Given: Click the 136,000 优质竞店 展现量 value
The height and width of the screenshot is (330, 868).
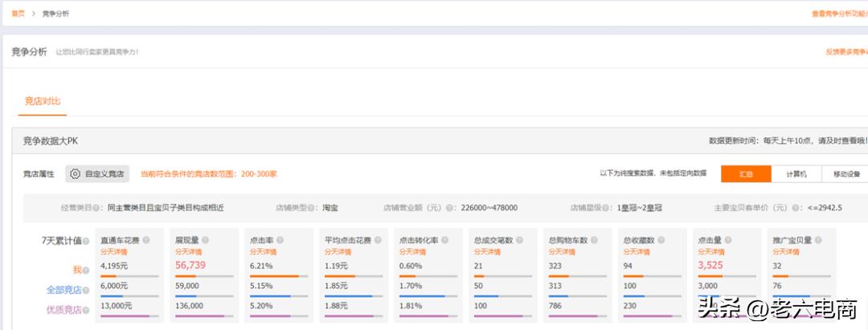Looking at the screenshot, I should coord(189,306).
